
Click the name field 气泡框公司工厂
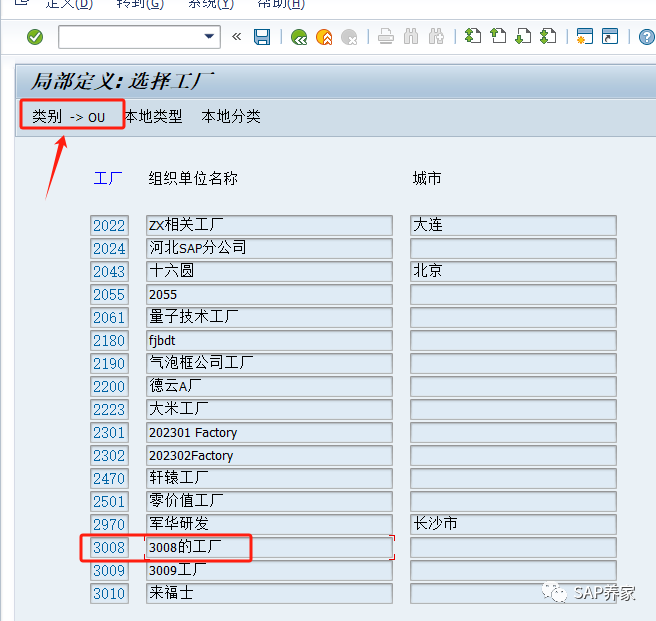[269, 364]
